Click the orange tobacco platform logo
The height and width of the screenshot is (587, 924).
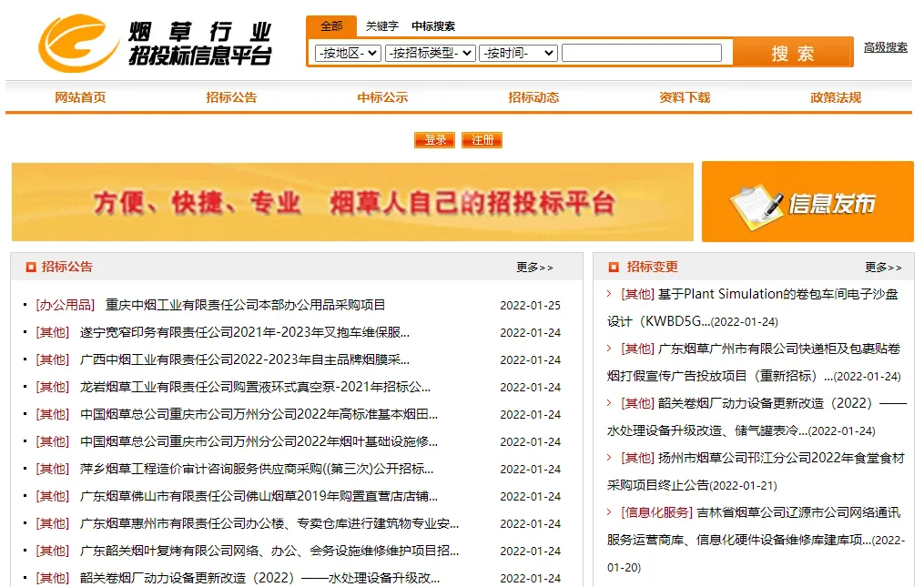(x=77, y=43)
